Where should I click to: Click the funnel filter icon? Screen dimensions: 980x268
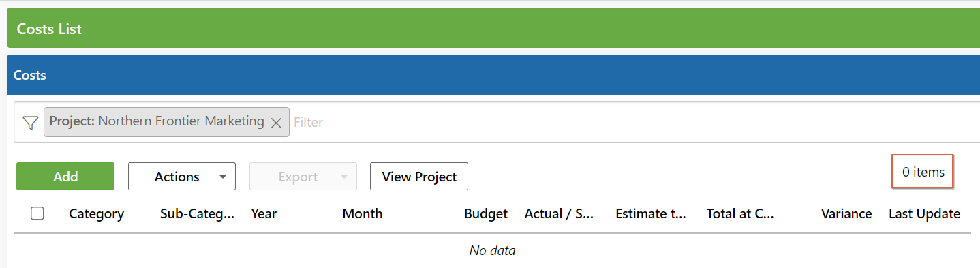click(30, 123)
